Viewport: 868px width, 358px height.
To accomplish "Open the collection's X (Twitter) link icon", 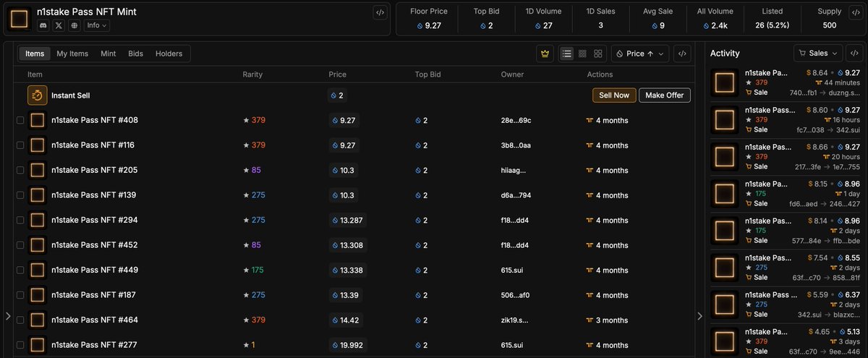I will [x=59, y=25].
